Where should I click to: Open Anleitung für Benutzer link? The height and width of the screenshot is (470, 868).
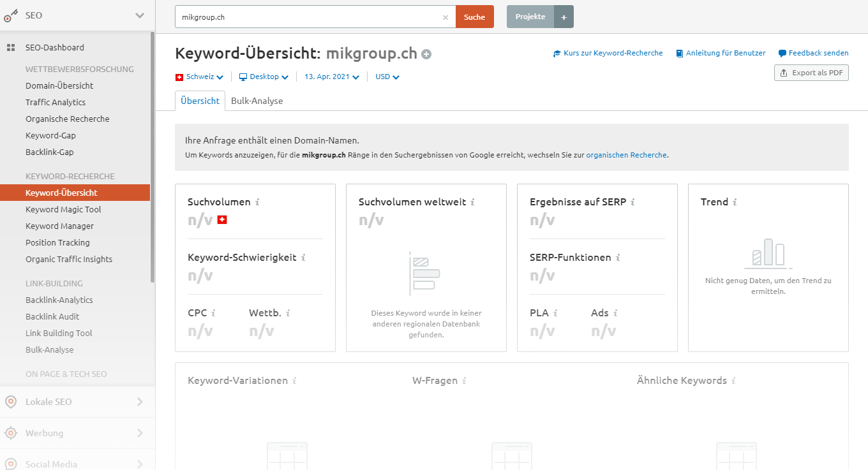[726, 54]
